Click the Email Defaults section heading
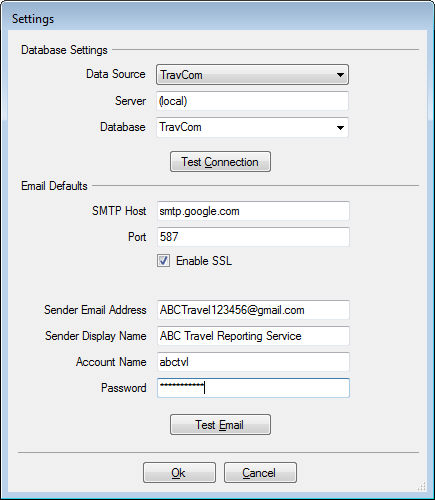Screen dimensions: 435x500 54,186
